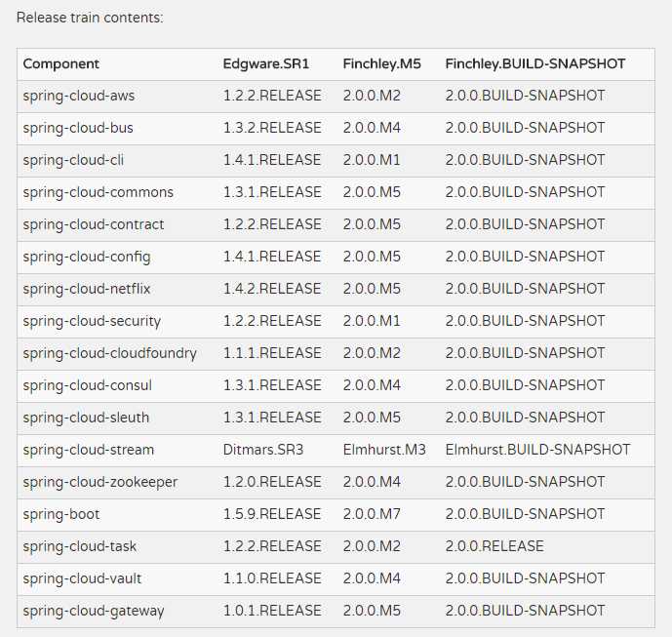
Task: Select the spring-cloud-contract component
Action: [x=94, y=224]
